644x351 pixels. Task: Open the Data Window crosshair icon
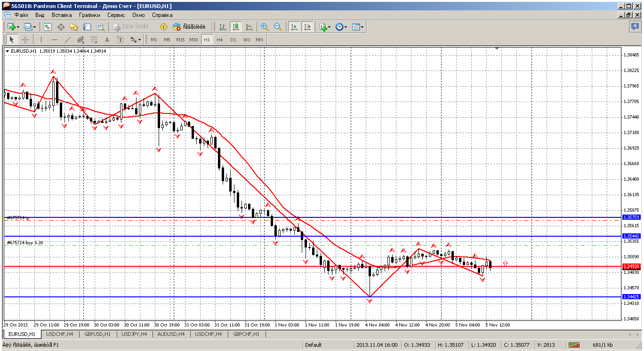[61, 27]
